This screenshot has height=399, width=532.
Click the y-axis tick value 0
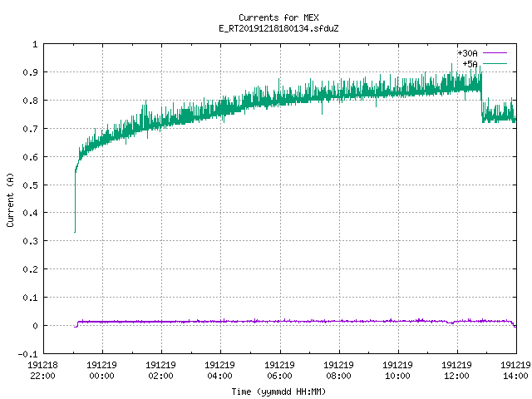(x=35, y=326)
